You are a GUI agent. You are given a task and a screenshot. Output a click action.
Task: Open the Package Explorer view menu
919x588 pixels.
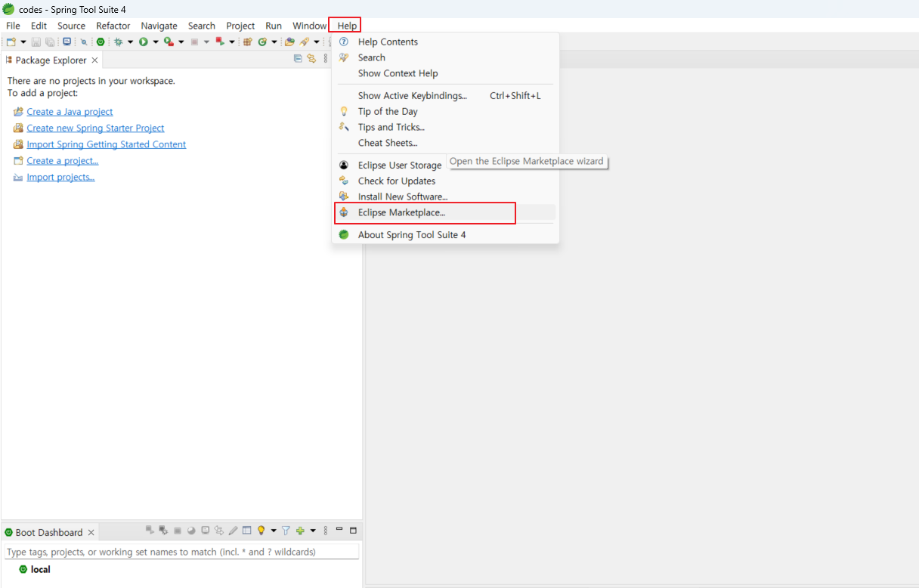click(326, 60)
